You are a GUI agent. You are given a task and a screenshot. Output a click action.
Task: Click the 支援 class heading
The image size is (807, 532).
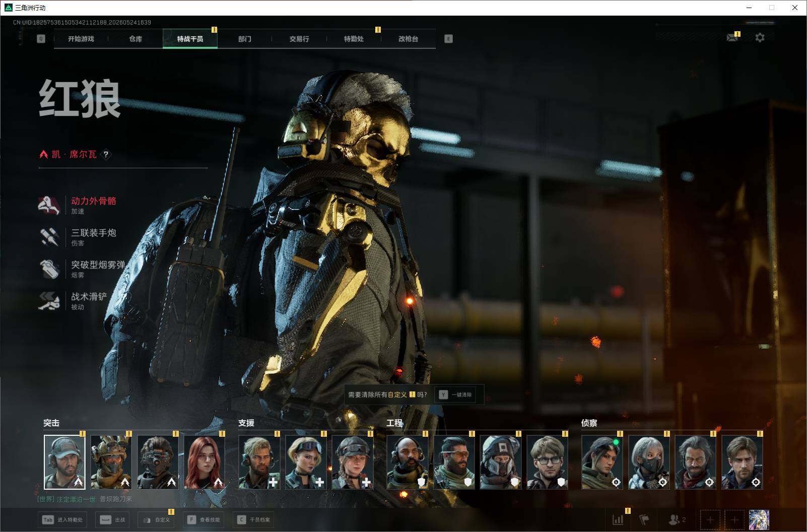tap(246, 423)
